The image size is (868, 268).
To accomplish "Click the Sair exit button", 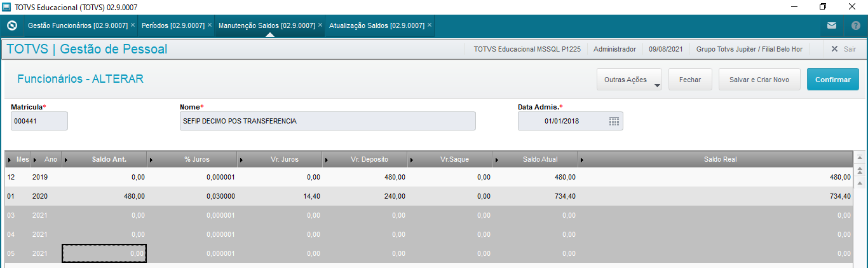I will click(843, 49).
